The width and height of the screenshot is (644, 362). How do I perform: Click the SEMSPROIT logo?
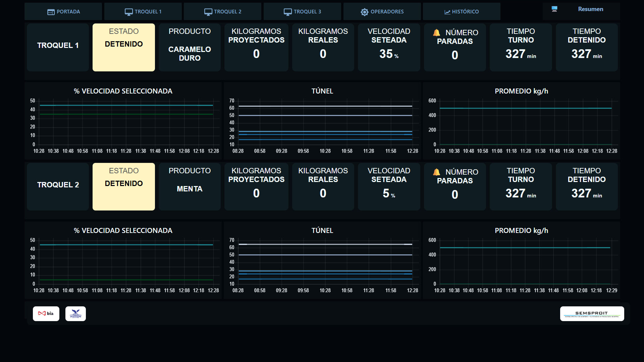592,313
